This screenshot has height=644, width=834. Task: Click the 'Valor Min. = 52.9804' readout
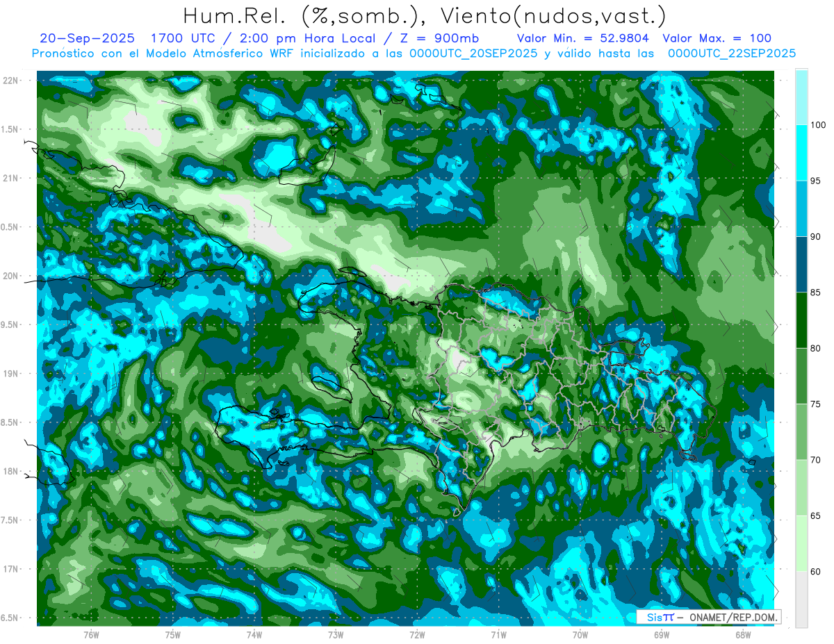[584, 38]
